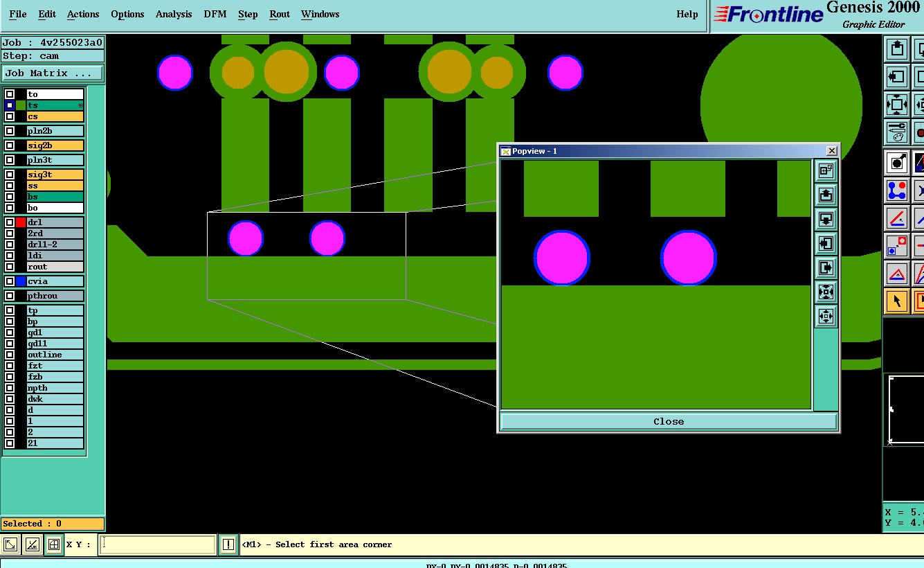Viewport: 924px width, 568px height.
Task: Toggle display checkbox for layer cvia
Action: [x=10, y=281]
